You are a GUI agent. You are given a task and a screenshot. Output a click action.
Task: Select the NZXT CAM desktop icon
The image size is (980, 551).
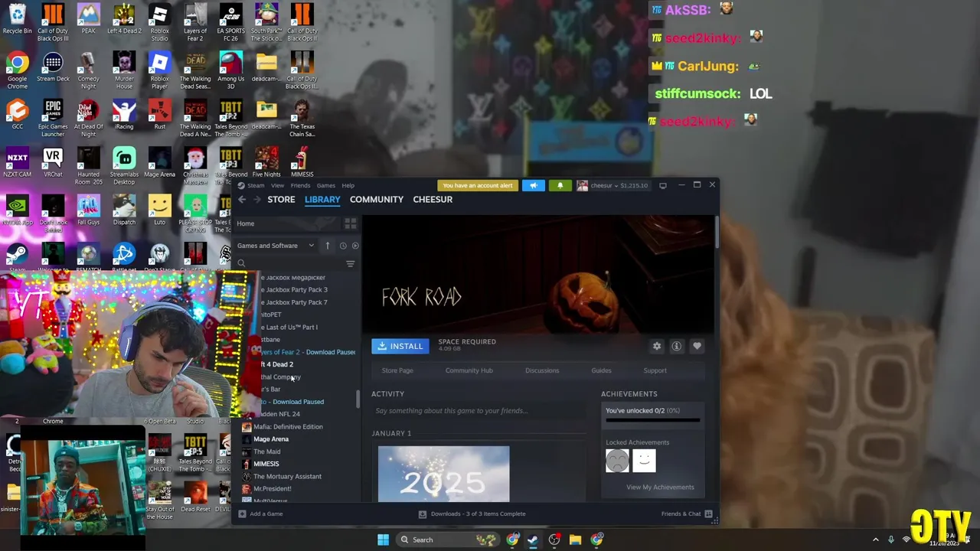click(x=17, y=163)
